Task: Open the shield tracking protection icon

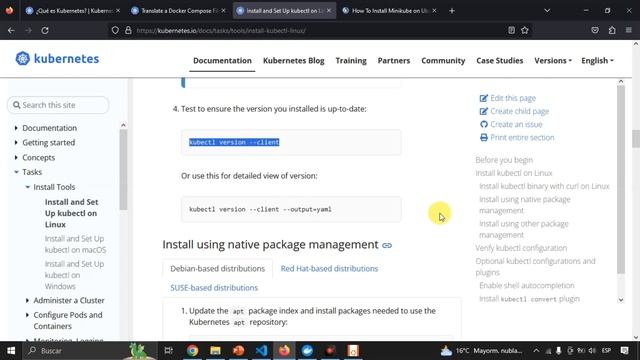Action: coord(115,30)
